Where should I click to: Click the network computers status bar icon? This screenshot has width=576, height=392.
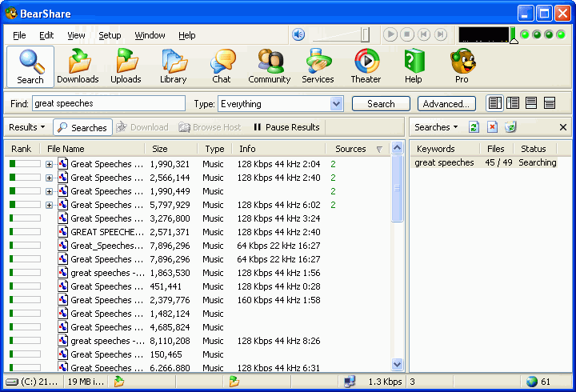pyautogui.click(x=350, y=382)
